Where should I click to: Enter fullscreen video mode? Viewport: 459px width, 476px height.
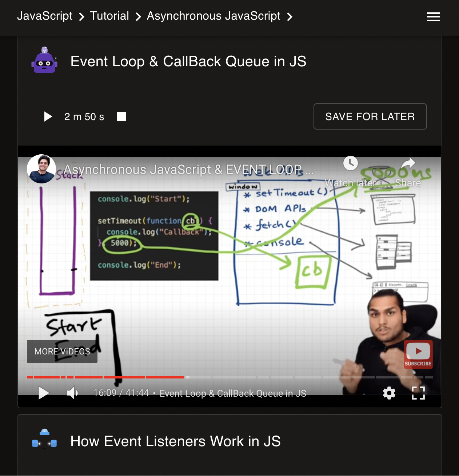pos(418,393)
